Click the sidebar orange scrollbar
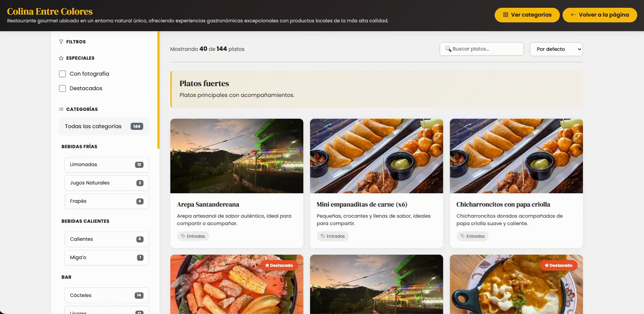Screen dimensions: 644x314 [158, 90]
